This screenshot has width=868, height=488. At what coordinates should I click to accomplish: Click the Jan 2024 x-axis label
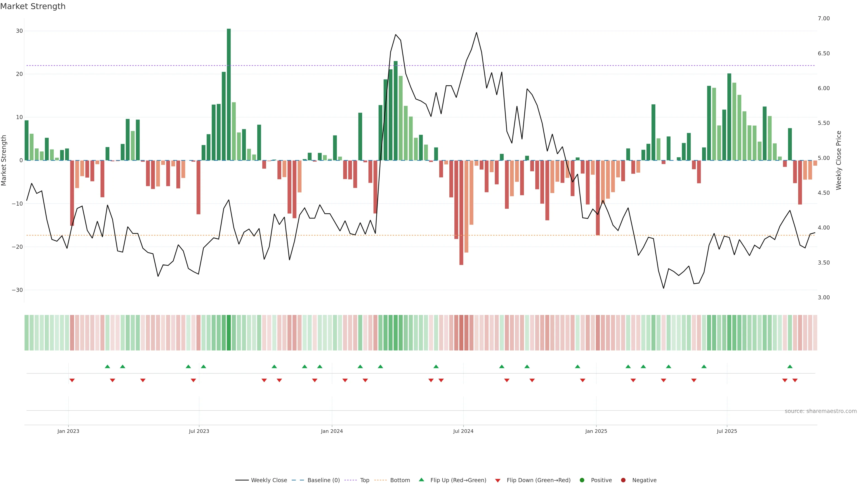click(x=332, y=431)
